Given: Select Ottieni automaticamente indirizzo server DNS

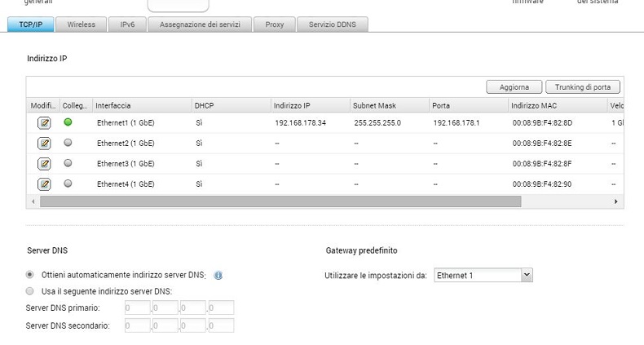Looking at the screenshot, I should tap(30, 276).
